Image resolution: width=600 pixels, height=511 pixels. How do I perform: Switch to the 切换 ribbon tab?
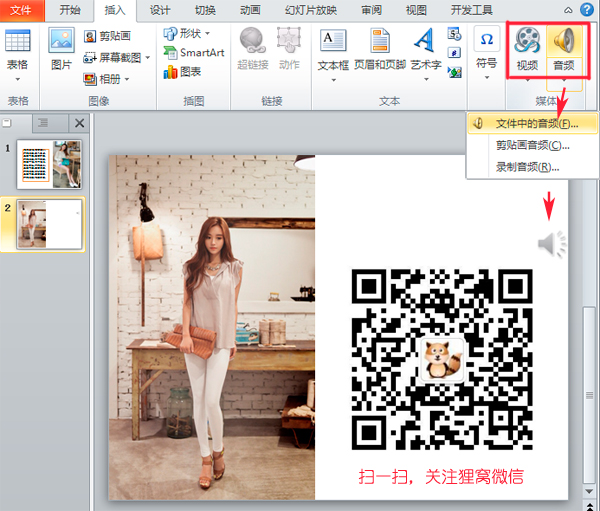tap(205, 10)
